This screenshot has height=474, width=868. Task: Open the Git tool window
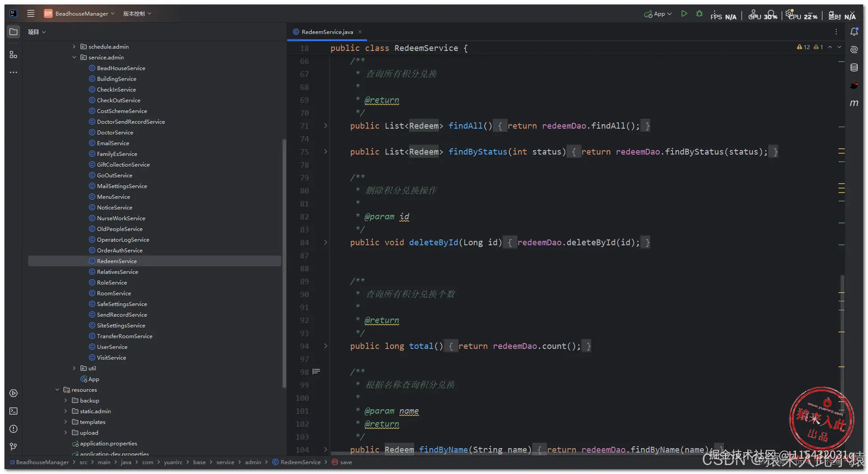[13, 447]
